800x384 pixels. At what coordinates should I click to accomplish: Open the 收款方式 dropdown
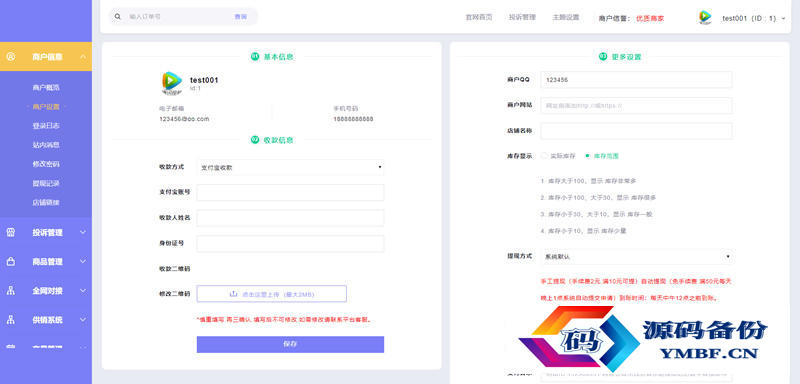(290, 167)
